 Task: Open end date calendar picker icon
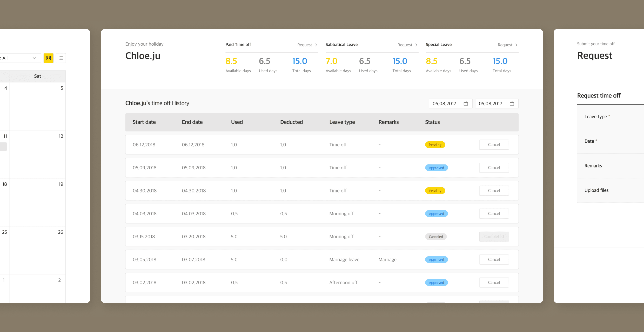coord(512,104)
